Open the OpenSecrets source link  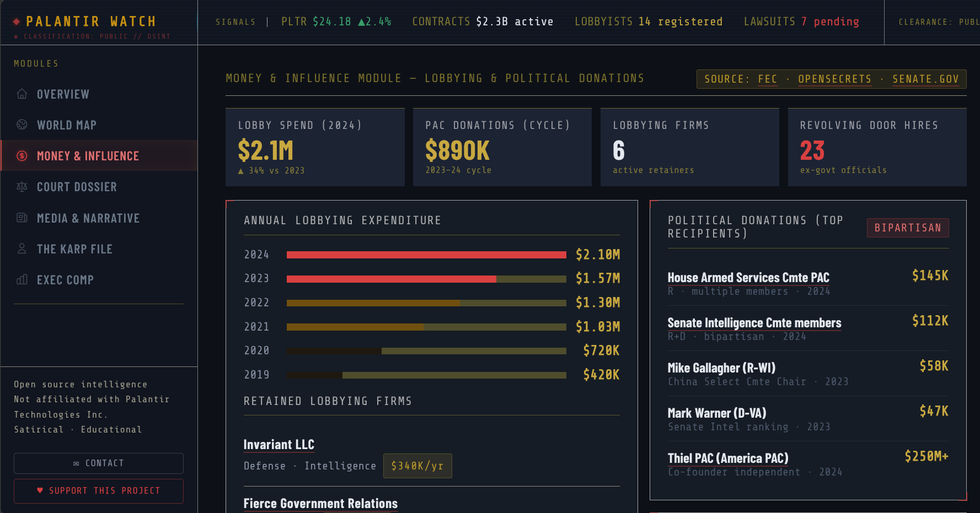coord(834,79)
